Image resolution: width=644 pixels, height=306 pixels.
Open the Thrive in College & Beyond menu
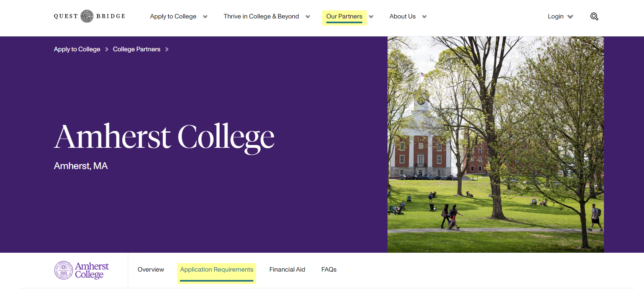261,16
